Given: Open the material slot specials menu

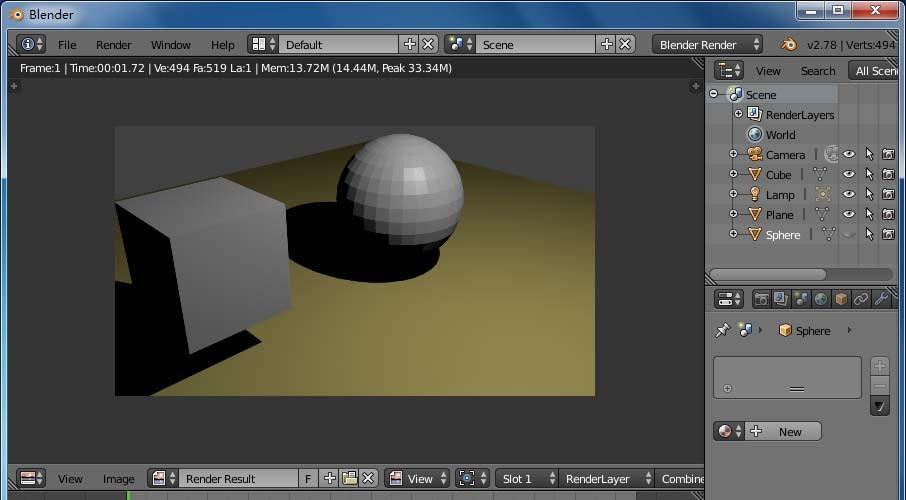Looking at the screenshot, I should [879, 406].
